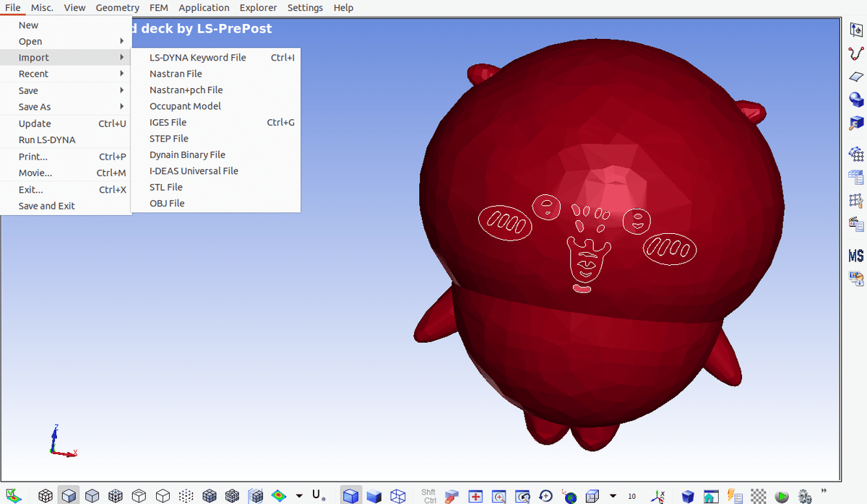Open the MS toolbar icon

(x=856, y=256)
